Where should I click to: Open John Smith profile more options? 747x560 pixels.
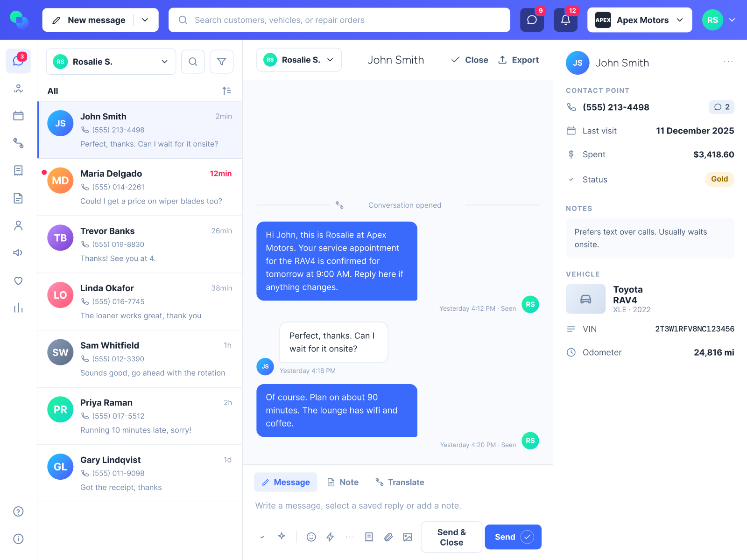pos(728,62)
